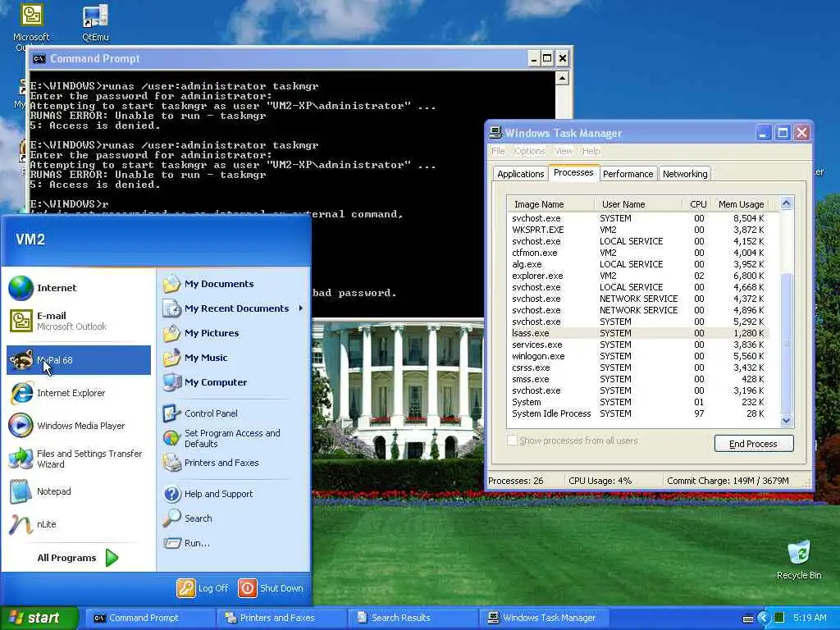Click the Start button
Screen dimensions: 840x630
pos(39,618)
